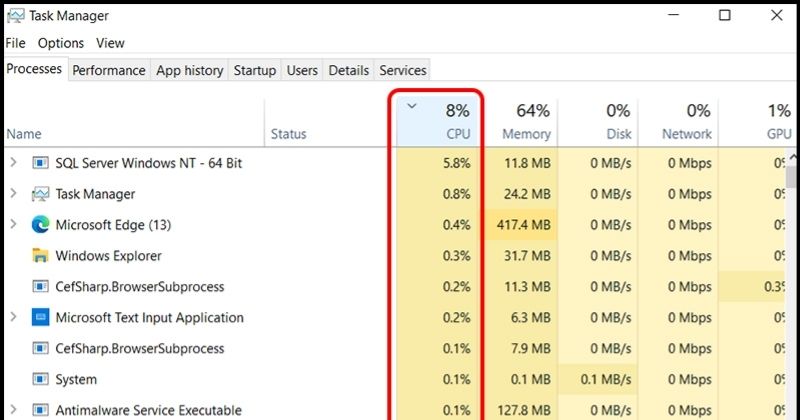Expand the Task Manager process group
The width and height of the screenshot is (800, 420).
pyautogui.click(x=14, y=194)
